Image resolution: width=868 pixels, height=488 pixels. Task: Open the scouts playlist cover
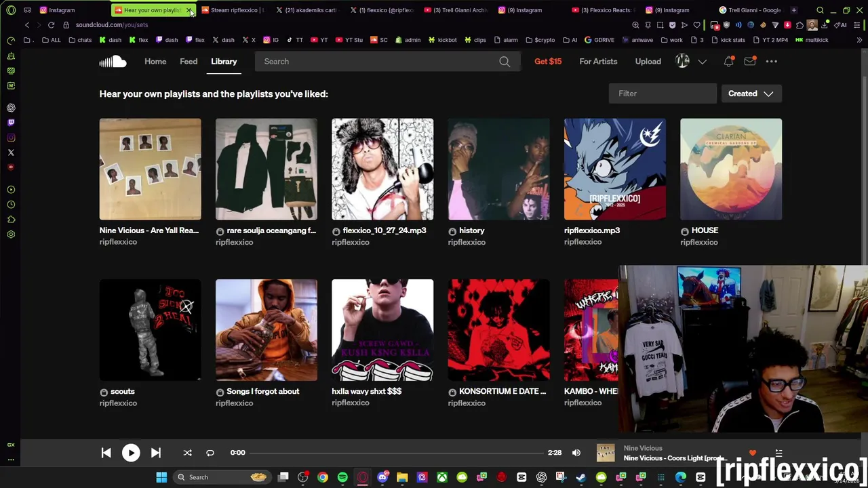pyautogui.click(x=150, y=330)
